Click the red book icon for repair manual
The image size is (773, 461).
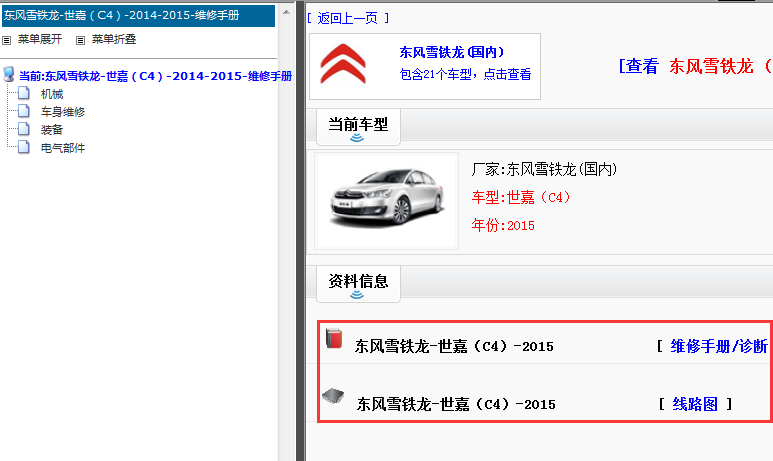[x=334, y=339]
